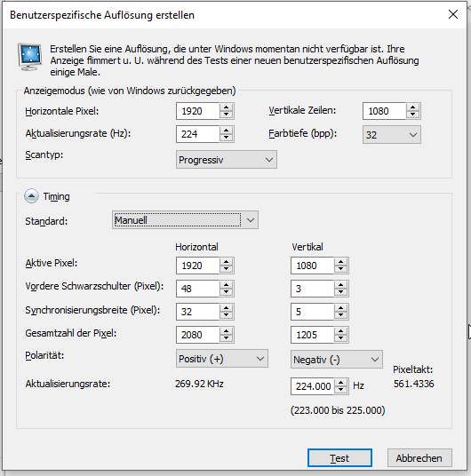
Task: Click the 224.000 Hz refresh rate field
Action: coord(312,386)
